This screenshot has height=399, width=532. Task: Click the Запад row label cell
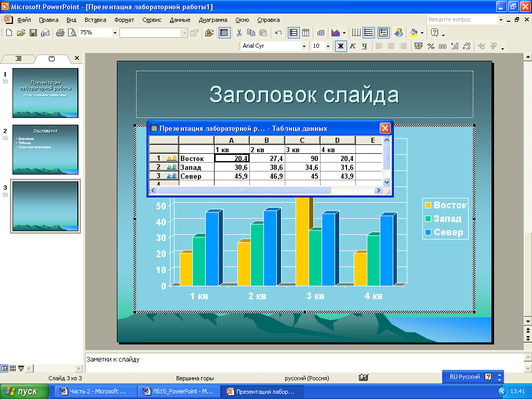coord(196,167)
